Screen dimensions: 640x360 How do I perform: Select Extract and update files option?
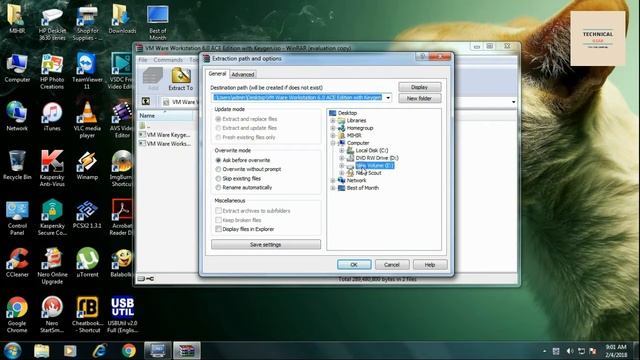tap(218, 128)
